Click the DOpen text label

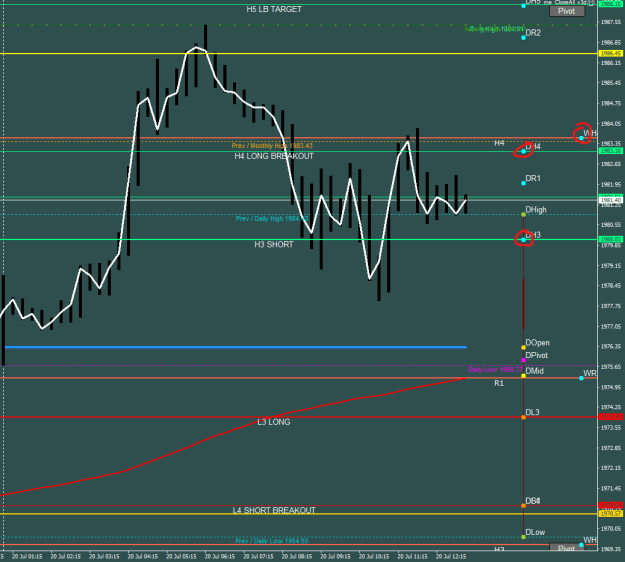click(538, 343)
